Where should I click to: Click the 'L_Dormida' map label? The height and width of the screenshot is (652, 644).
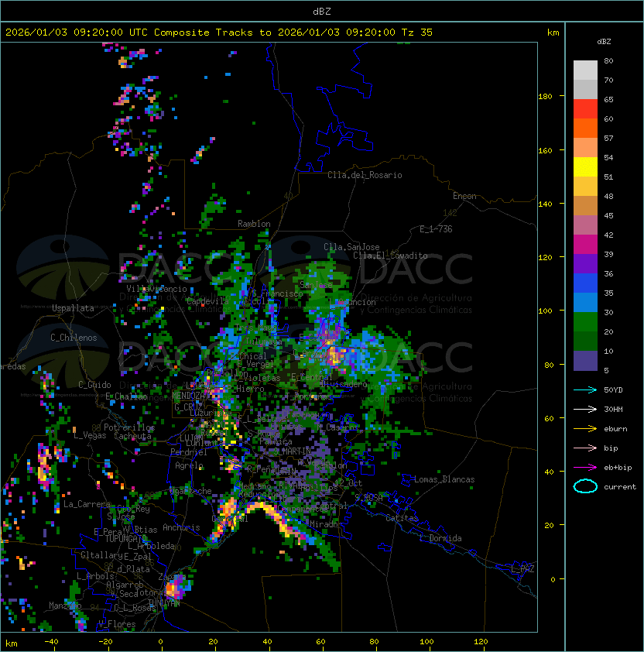coord(440,538)
